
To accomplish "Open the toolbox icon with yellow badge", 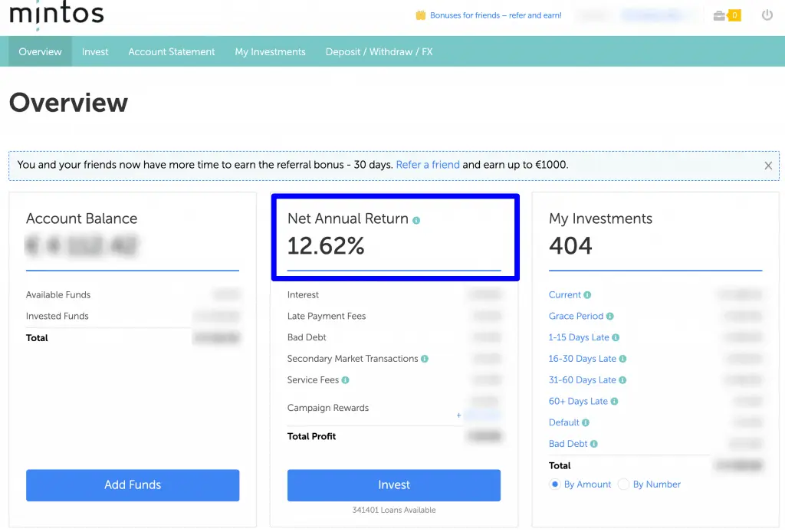I will pos(724,14).
